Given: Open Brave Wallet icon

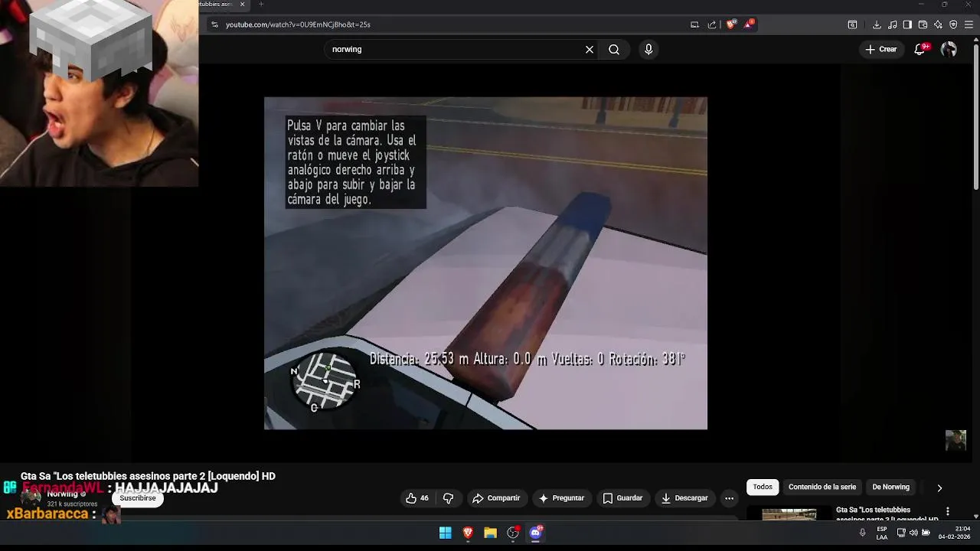Looking at the screenshot, I should click(x=923, y=24).
